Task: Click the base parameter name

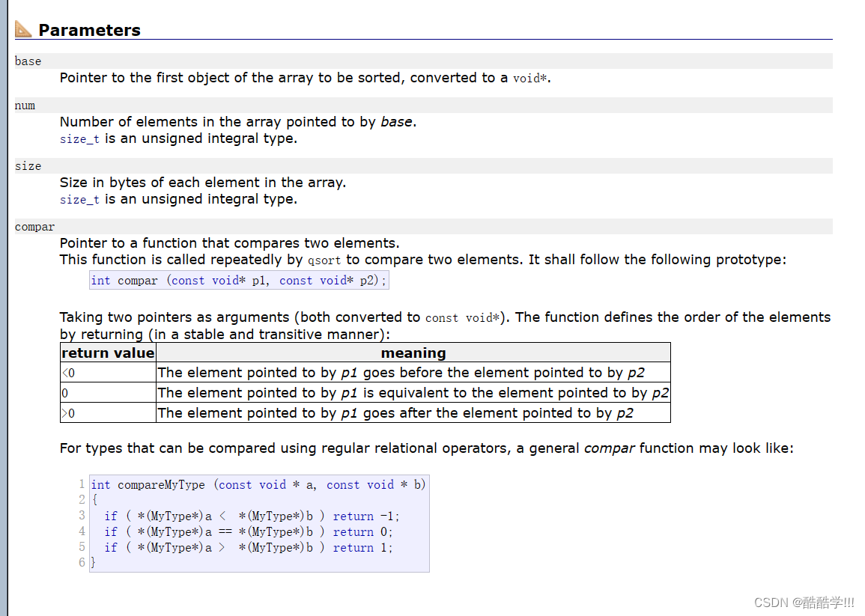Action: [28, 61]
